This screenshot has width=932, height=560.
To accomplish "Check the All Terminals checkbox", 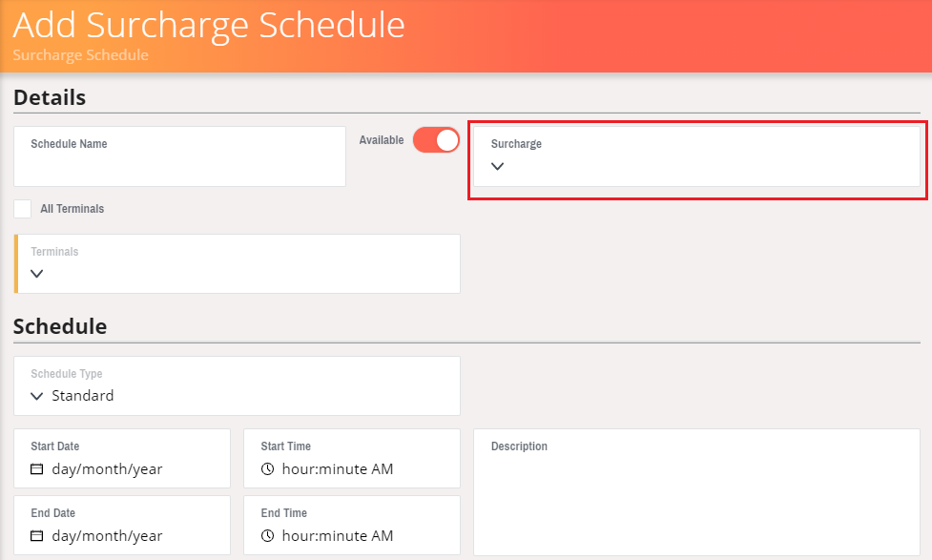I will (23, 209).
